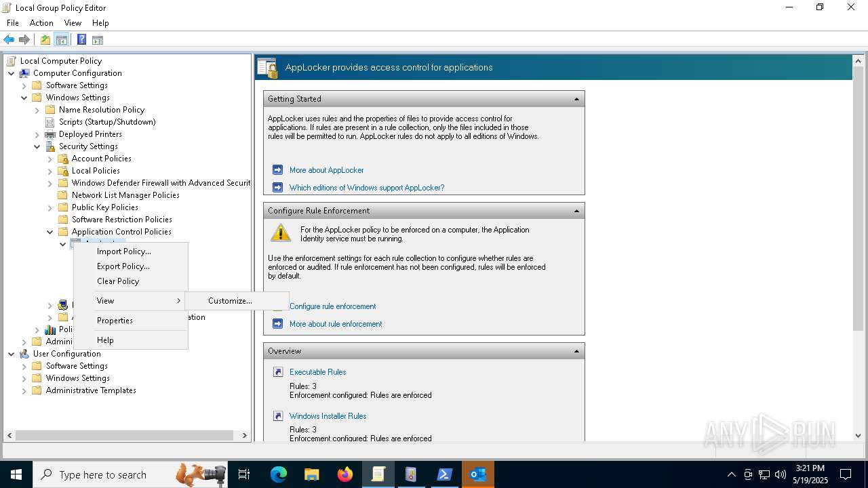The image size is (868, 488).
Task: Click shortcut icon beside Executable Rules
Action: [x=277, y=372]
